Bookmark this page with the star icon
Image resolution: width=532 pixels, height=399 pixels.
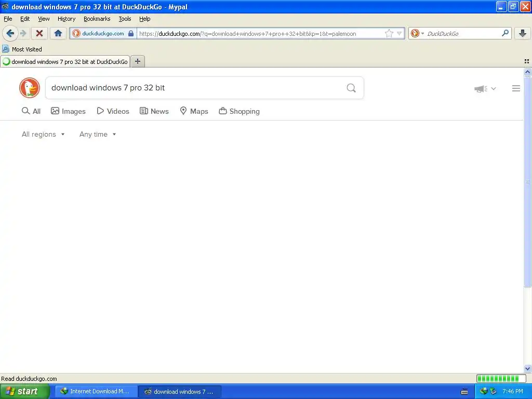click(389, 33)
